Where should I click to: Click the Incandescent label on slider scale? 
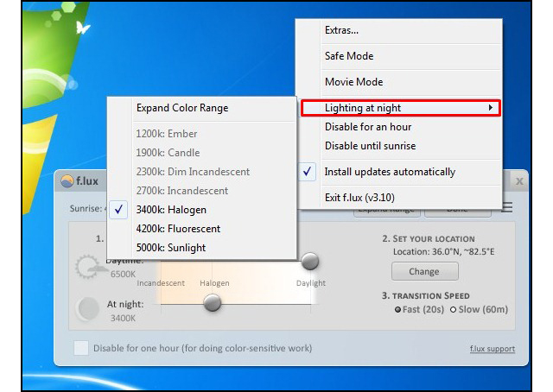tap(161, 283)
